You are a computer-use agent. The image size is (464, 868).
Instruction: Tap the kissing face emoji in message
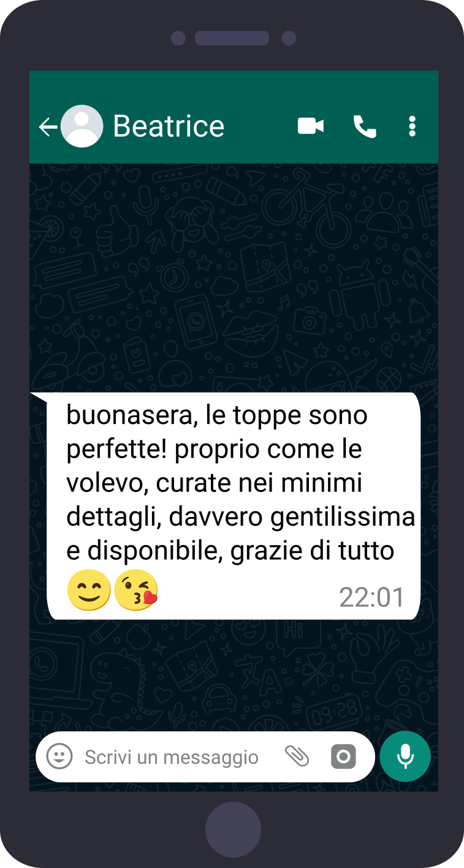pyautogui.click(x=136, y=592)
